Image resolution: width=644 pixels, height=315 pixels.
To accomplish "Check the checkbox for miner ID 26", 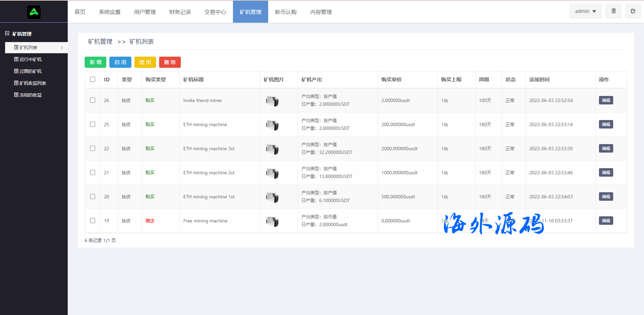I will point(92,100).
